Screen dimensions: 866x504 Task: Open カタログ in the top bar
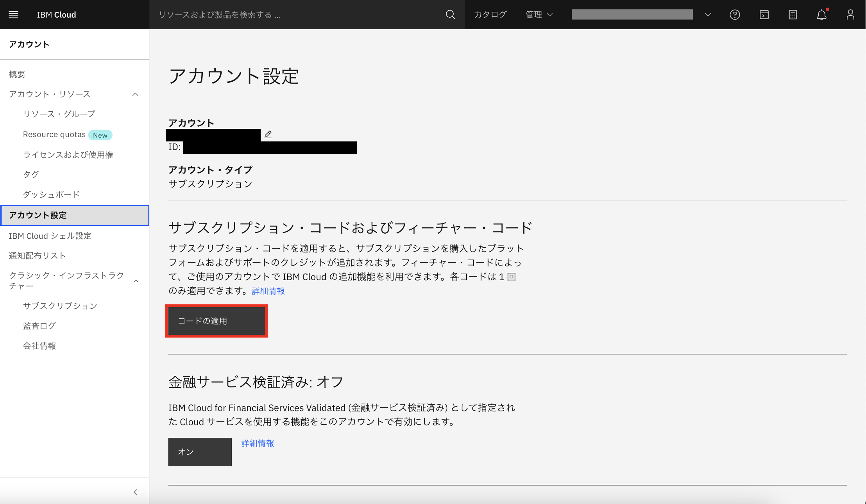[490, 15]
